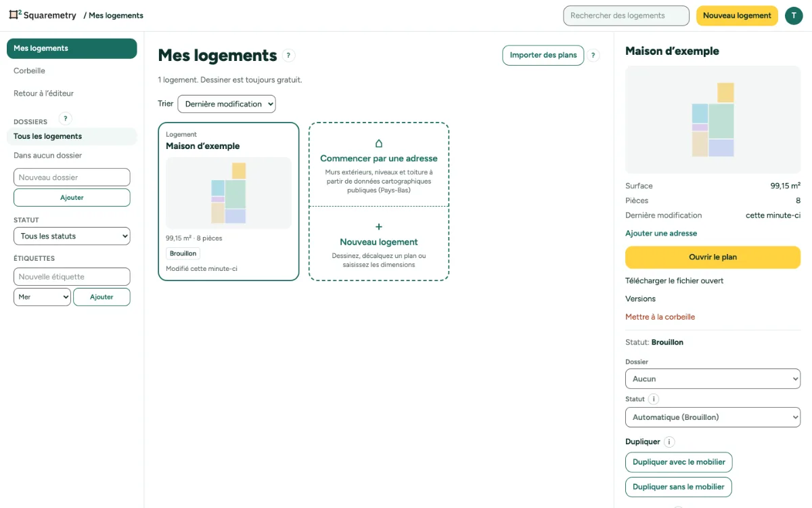Focus the Nouvelle étiquette input field
This screenshot has height=508, width=812.
72,276
